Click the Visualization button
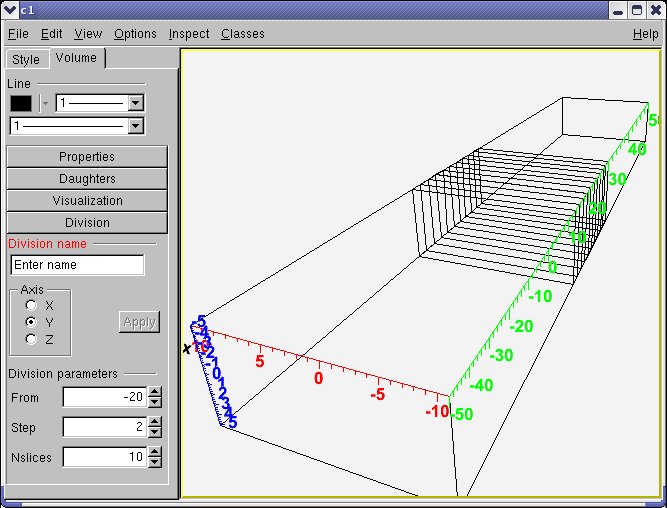Image resolution: width=667 pixels, height=508 pixels. click(x=87, y=201)
